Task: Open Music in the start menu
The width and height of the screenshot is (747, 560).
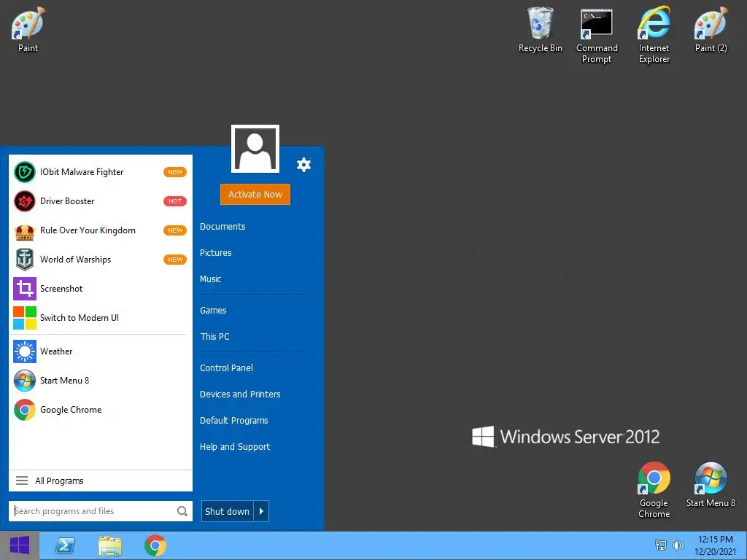Action: click(211, 279)
